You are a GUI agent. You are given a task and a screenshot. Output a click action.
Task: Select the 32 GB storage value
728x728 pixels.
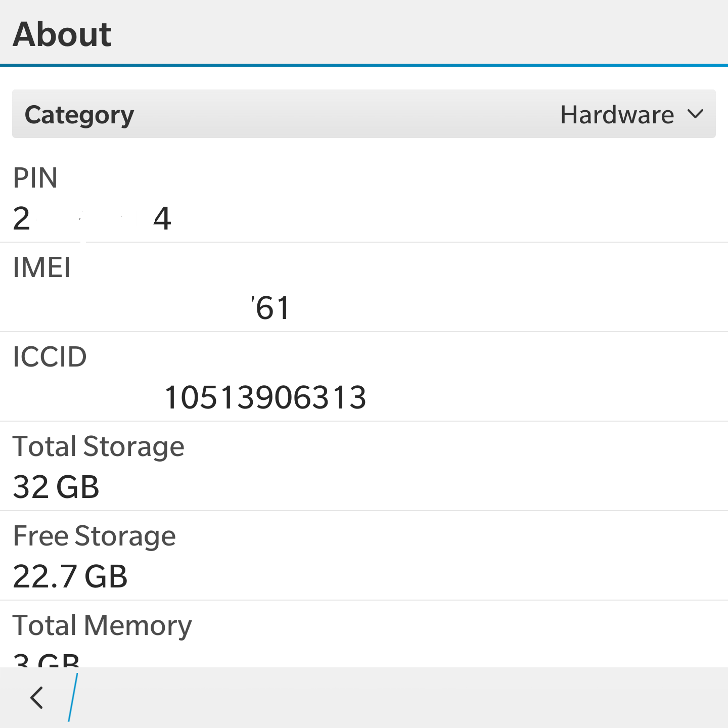(x=56, y=487)
